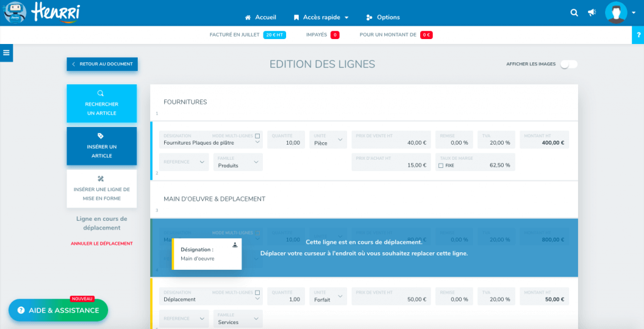This screenshot has height=329, width=644.
Task: Click the user avatar profile icon
Action: click(616, 13)
